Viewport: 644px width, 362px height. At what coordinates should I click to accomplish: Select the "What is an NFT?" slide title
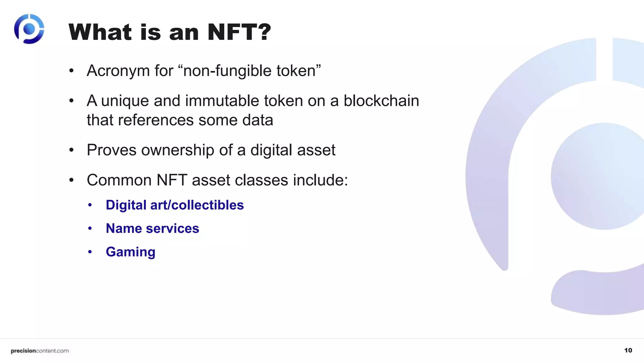[169, 32]
